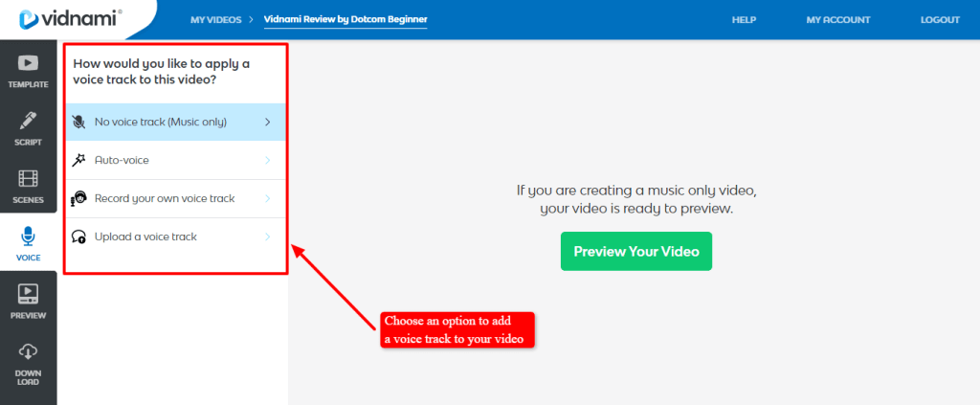
Task: Select the Voice microphone icon
Action: click(x=28, y=236)
